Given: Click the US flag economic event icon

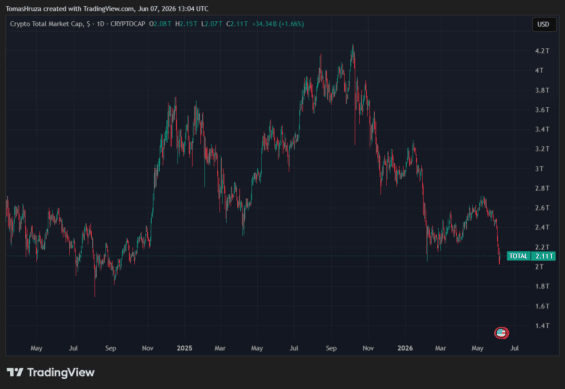Looking at the screenshot, I should pos(501,333).
